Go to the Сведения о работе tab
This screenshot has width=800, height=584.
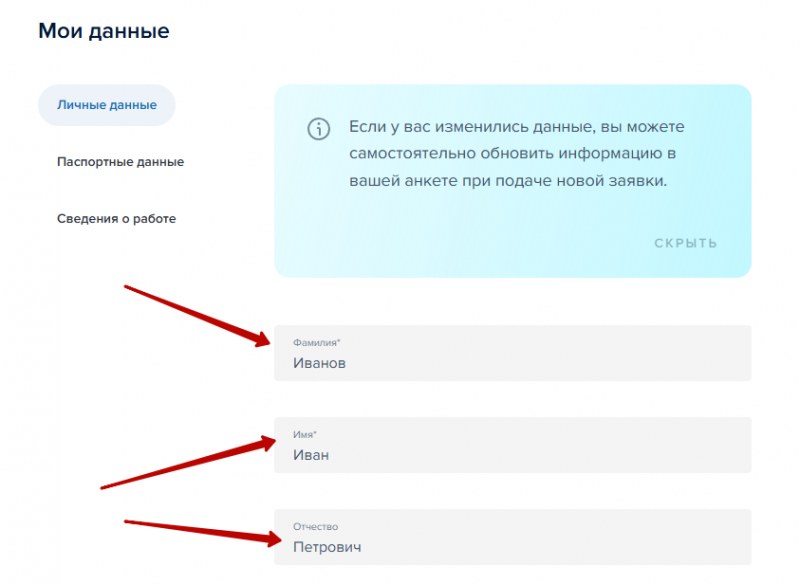(116, 218)
